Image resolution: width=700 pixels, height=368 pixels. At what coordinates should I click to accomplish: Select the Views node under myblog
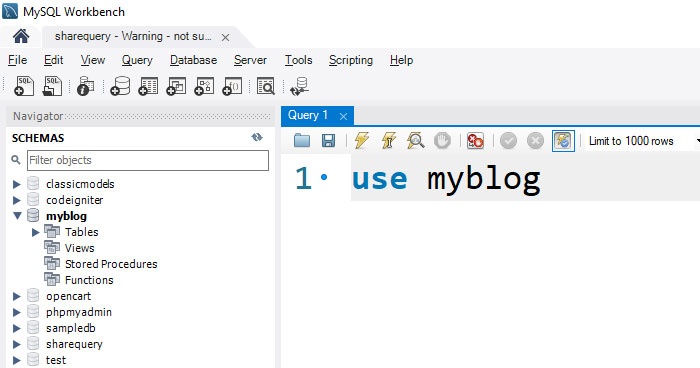click(79, 248)
